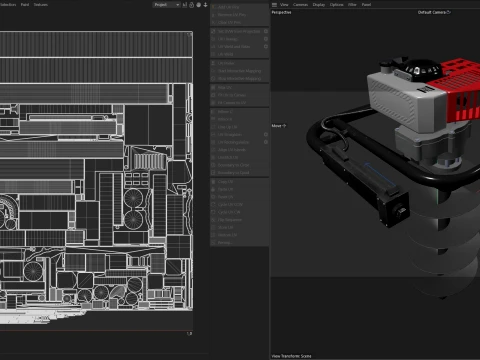The width and height of the screenshot is (480, 360).
Task: Click the down-arrow icon in UV editor header
Action: tap(205, 5)
